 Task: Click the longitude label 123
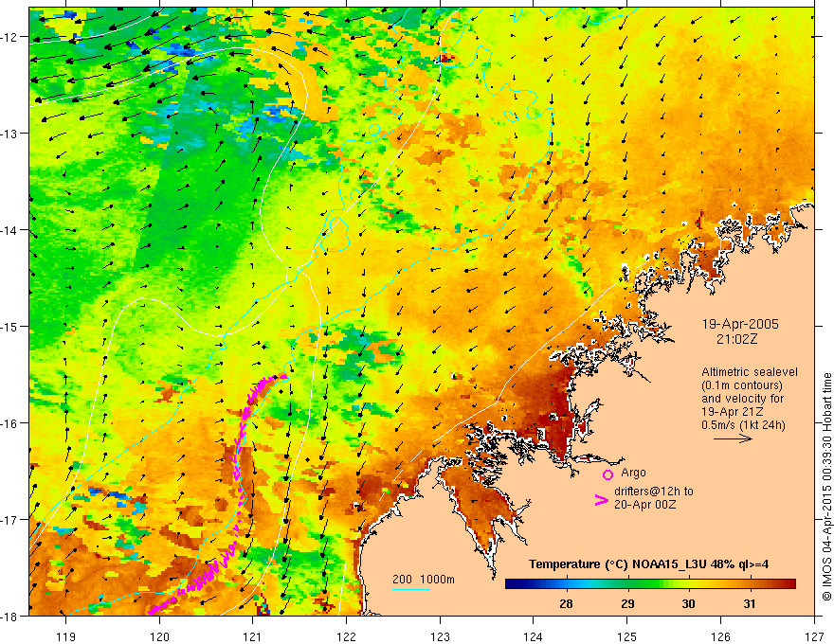(x=440, y=636)
